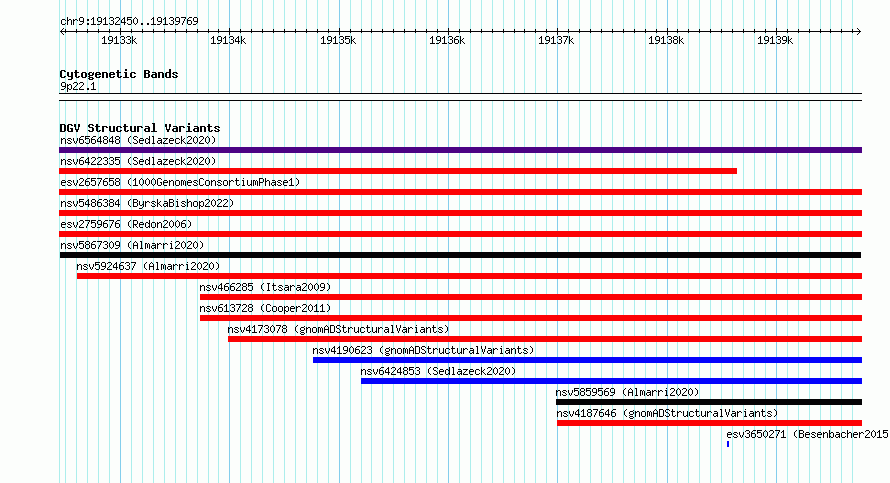This screenshot has height=483, width=890.
Task: Select the red nsv4173078 variant bar
Action: [x=545, y=339]
